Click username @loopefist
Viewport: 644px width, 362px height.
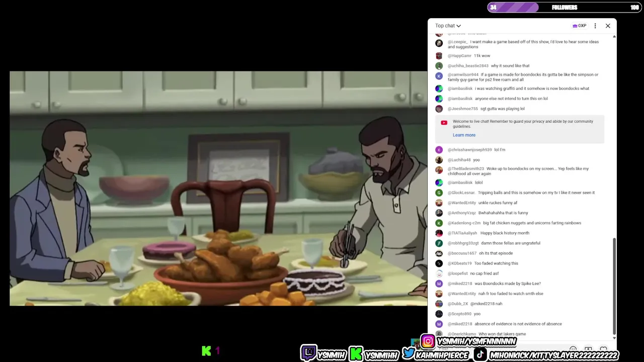[458, 274]
